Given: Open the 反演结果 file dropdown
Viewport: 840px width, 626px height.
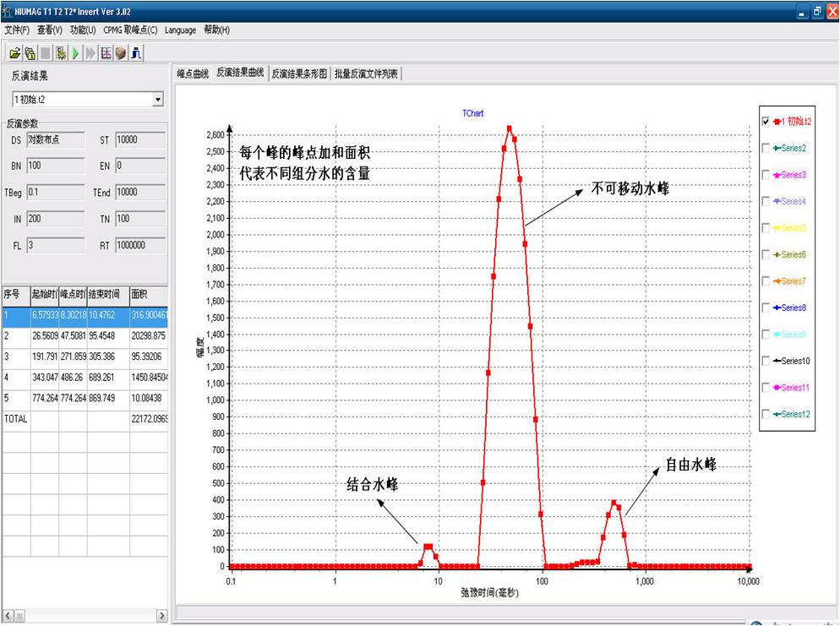Looking at the screenshot, I should pyautogui.click(x=157, y=100).
